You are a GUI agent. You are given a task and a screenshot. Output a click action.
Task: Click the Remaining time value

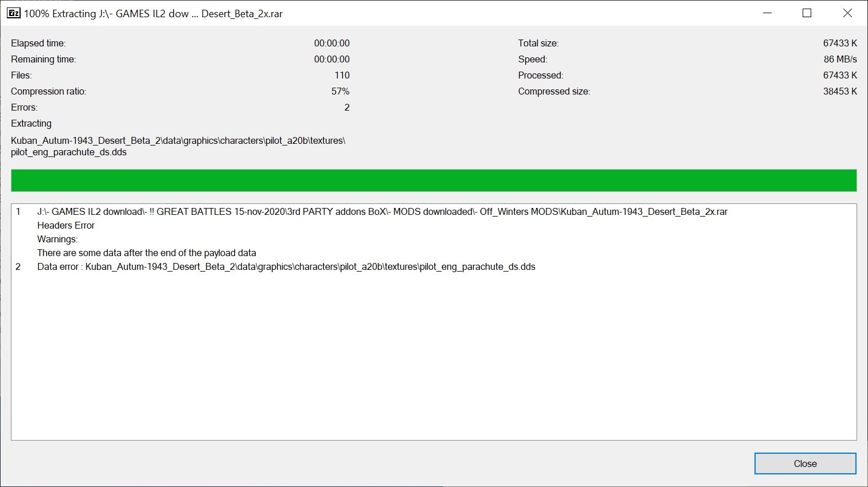[331, 59]
